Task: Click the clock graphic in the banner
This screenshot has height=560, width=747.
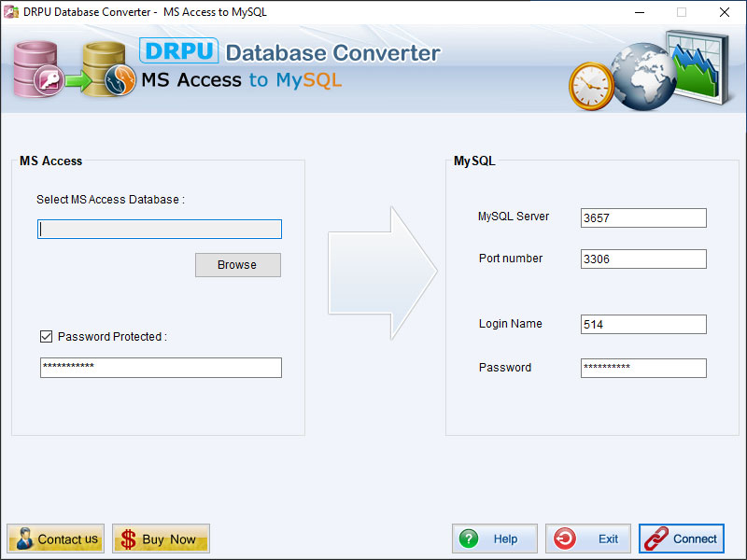Action: click(x=591, y=82)
